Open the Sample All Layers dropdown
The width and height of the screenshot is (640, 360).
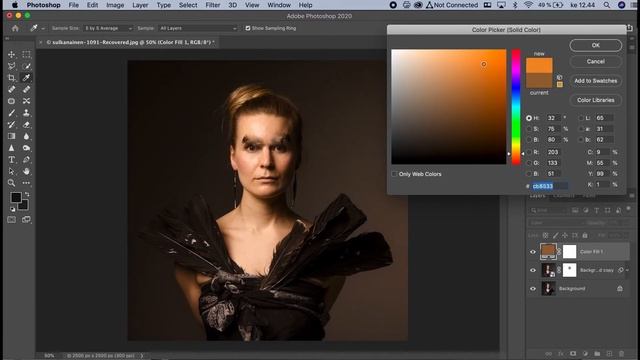(198, 28)
